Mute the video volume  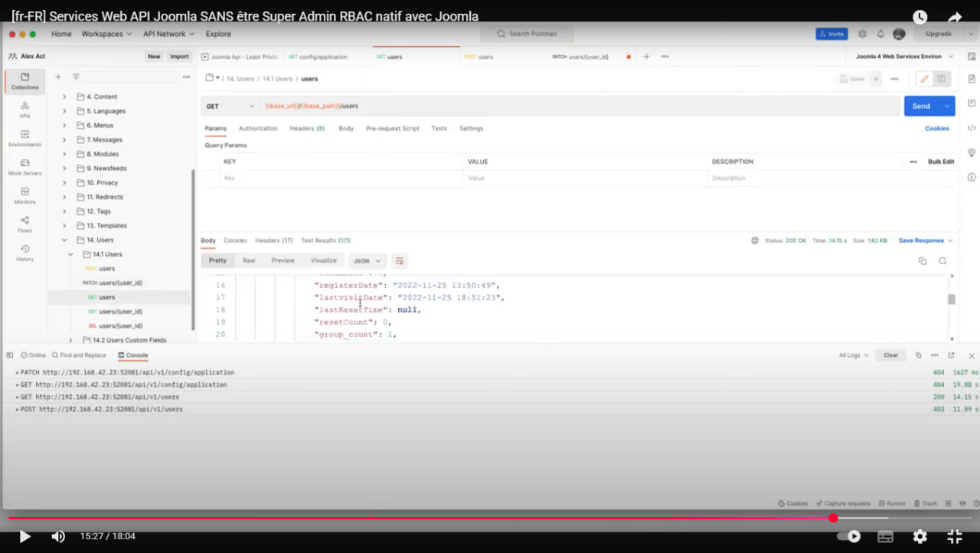coord(58,537)
